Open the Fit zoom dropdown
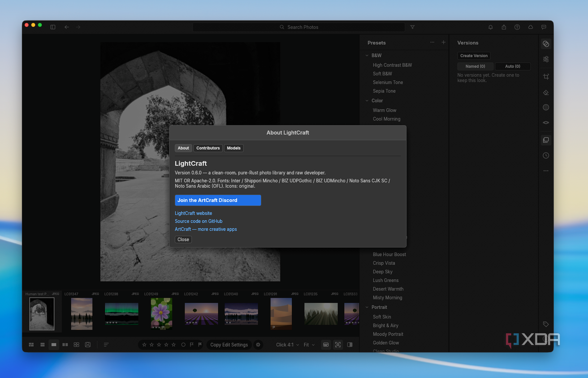The image size is (588, 378). tap(309, 345)
